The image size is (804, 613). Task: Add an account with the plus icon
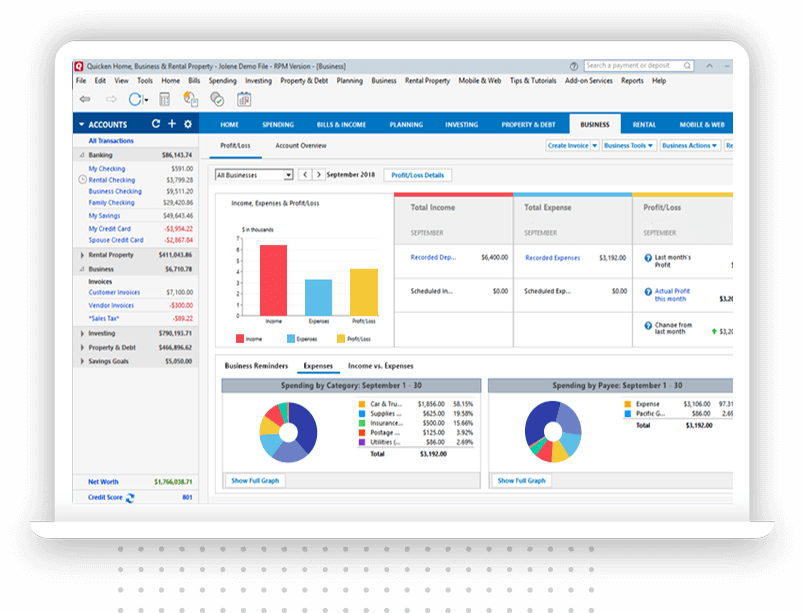[172, 124]
